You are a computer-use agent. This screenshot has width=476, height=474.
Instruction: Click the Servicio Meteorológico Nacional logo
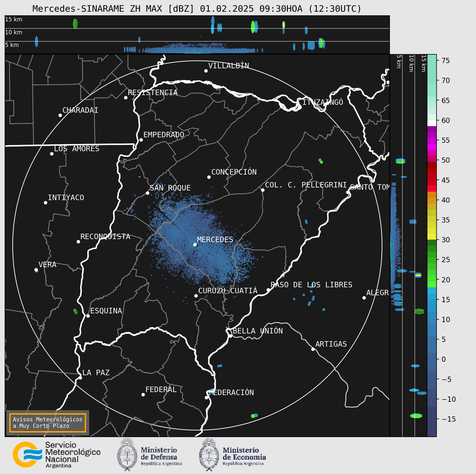pyautogui.click(x=57, y=455)
